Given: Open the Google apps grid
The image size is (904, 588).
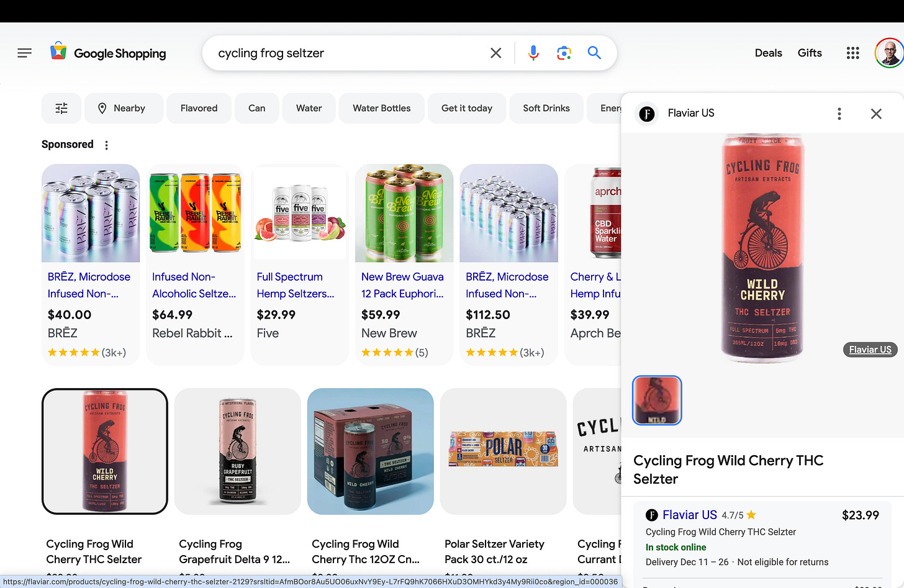Looking at the screenshot, I should (x=853, y=53).
